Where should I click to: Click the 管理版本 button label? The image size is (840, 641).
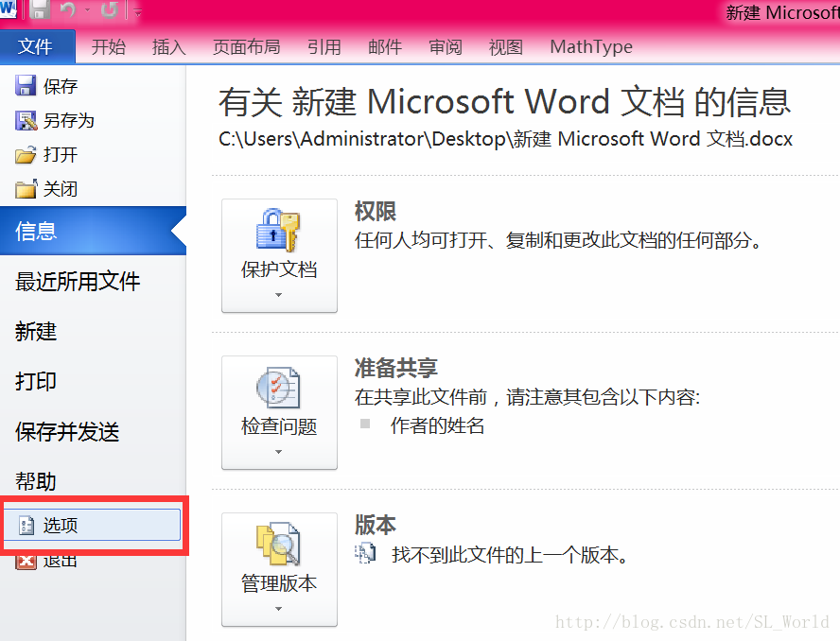coord(279,583)
